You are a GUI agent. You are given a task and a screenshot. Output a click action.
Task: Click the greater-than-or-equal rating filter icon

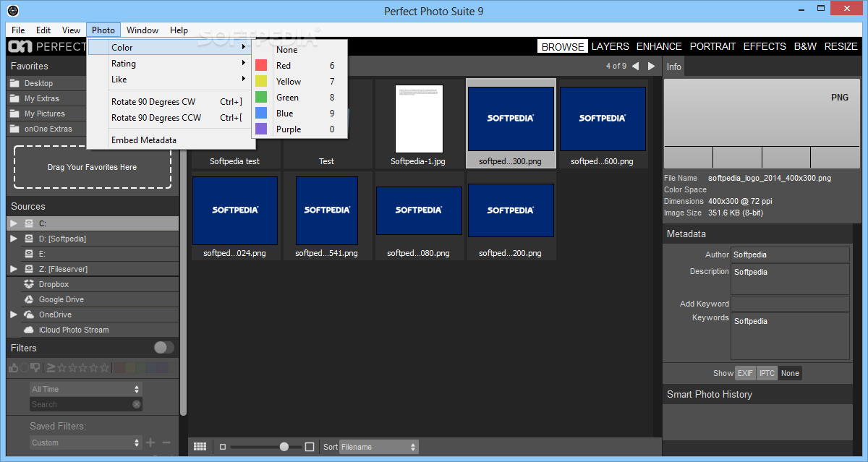tap(51, 368)
